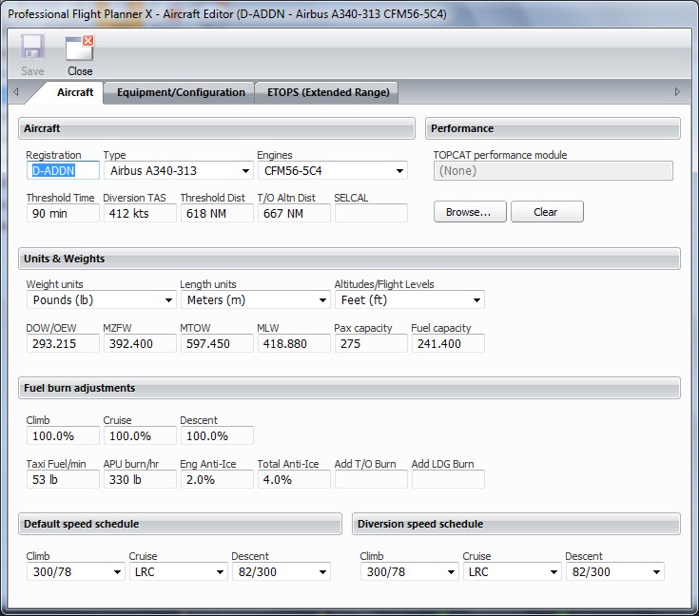Screen dimensions: 699x616
Task: Click the Registration field D-ADDN
Action: coord(63,171)
